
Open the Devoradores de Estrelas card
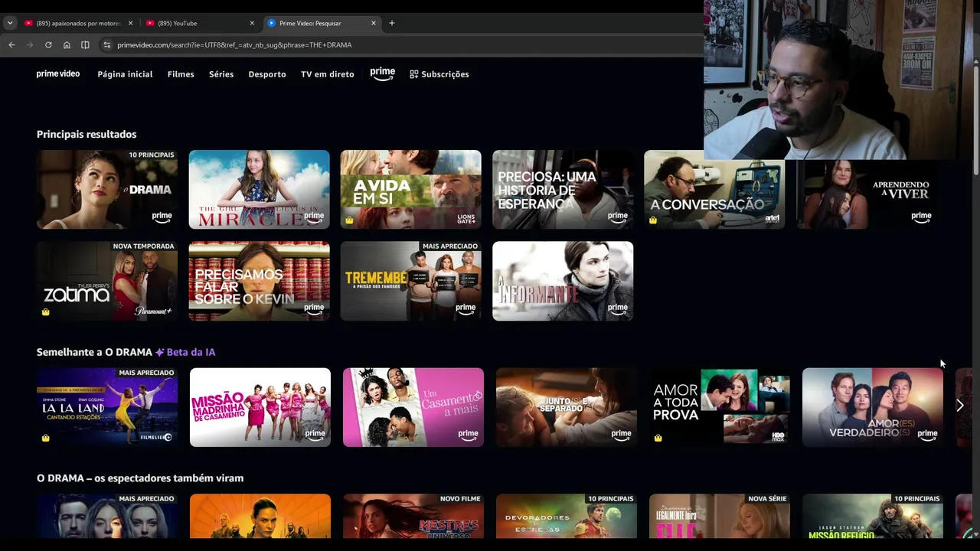567,517
